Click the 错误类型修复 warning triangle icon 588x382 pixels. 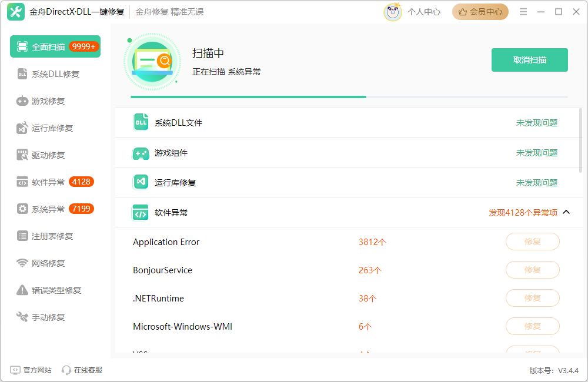[22, 290]
